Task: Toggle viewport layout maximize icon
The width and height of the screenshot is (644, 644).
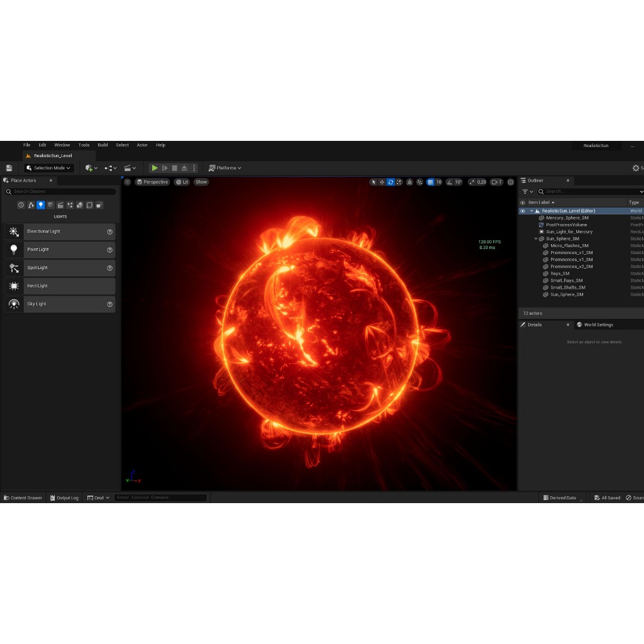Action: (x=511, y=182)
